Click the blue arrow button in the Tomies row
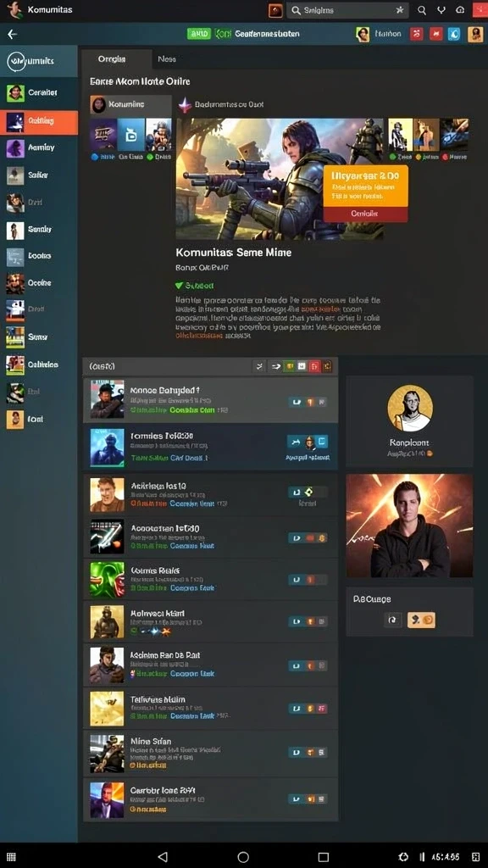This screenshot has width=488, height=868. (294, 441)
